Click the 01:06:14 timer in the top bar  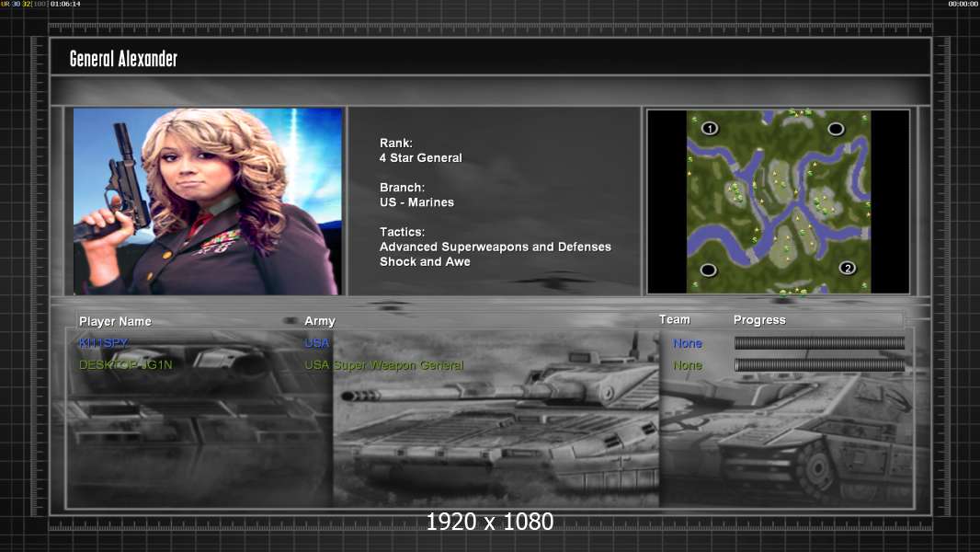click(65, 4)
